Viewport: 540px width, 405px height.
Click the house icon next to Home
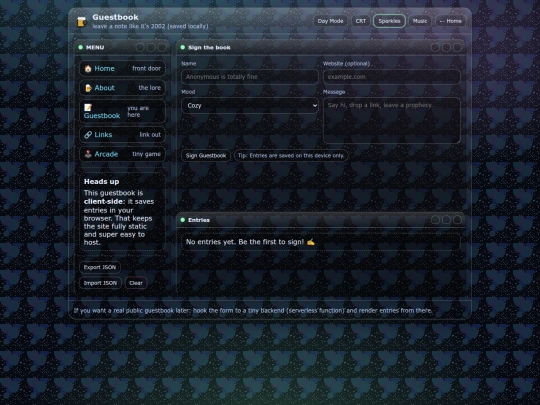[x=88, y=69]
